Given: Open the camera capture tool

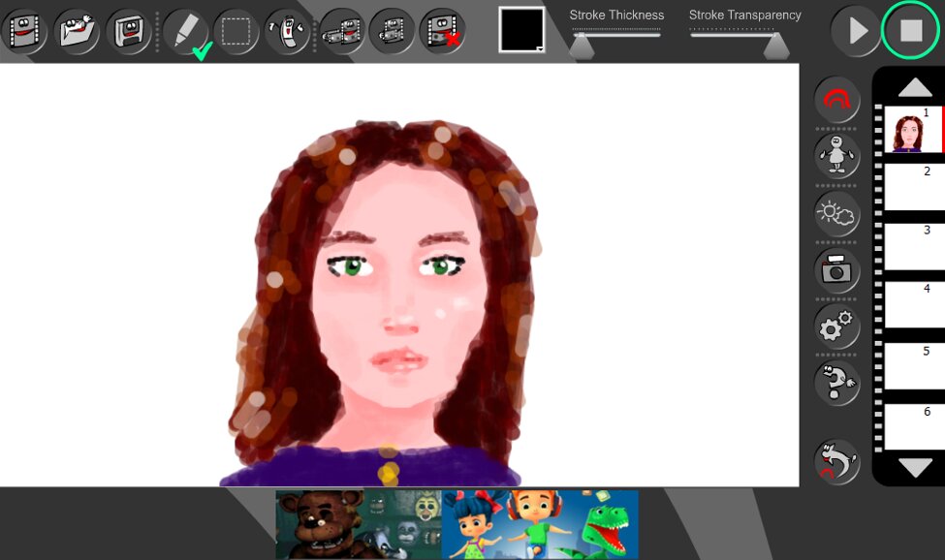Looking at the screenshot, I should click(x=836, y=270).
